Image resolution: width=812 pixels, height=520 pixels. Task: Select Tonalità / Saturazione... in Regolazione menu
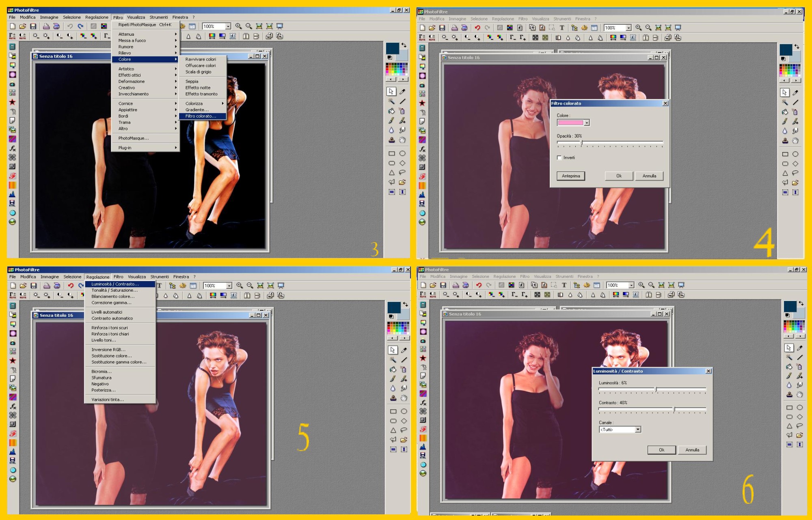click(x=114, y=290)
